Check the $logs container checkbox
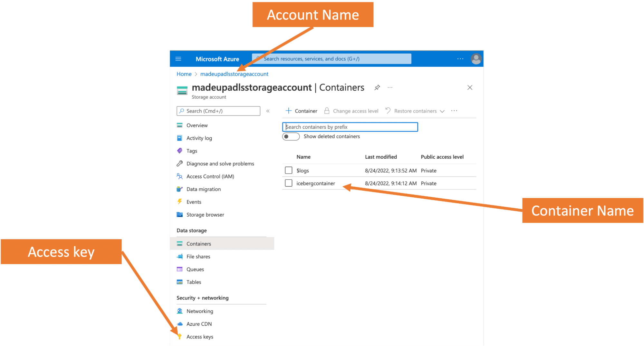Screen dimensions: 644x346 coord(288,170)
